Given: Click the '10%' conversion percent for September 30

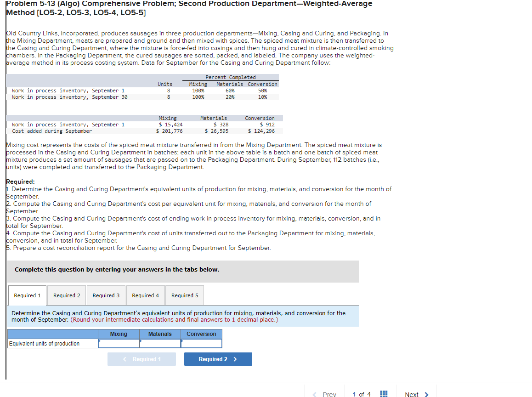Looking at the screenshot, I should [x=263, y=97].
